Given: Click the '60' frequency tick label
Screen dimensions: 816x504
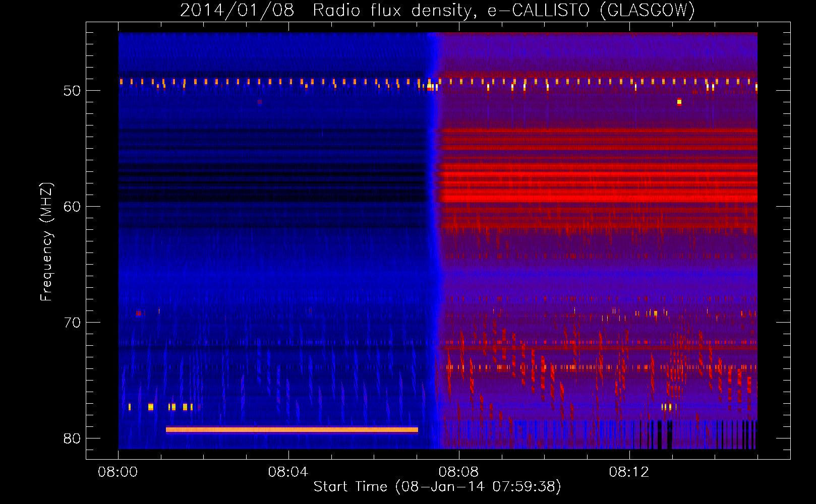Looking at the screenshot, I should 72,207.
